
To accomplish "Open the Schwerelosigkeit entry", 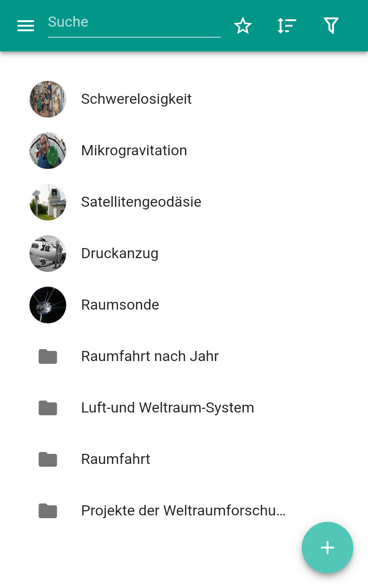I will 184,99.
